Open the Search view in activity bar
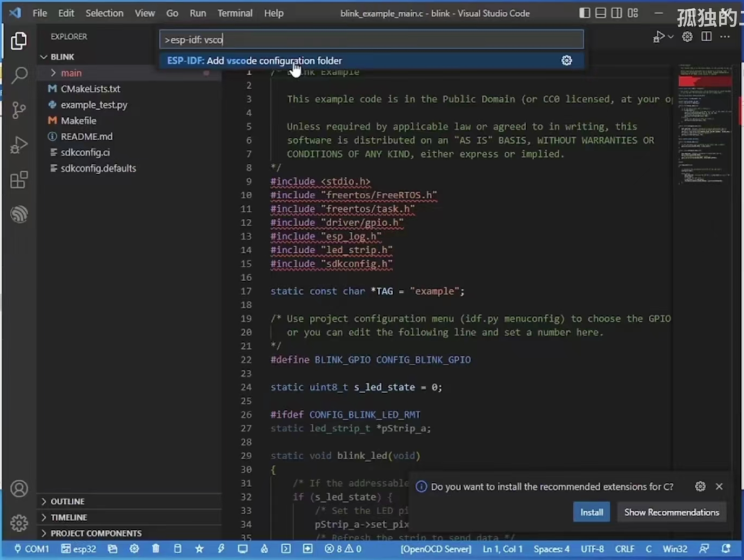This screenshot has height=560, width=744. (x=19, y=75)
